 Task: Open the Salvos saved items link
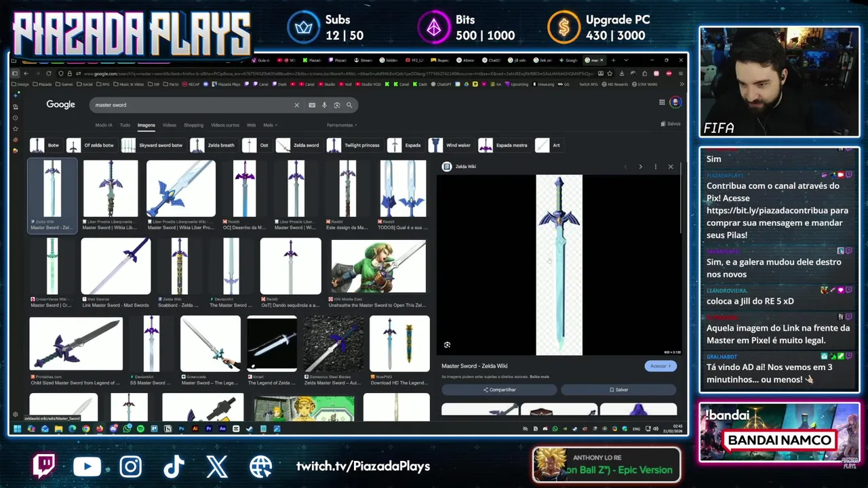(x=671, y=124)
